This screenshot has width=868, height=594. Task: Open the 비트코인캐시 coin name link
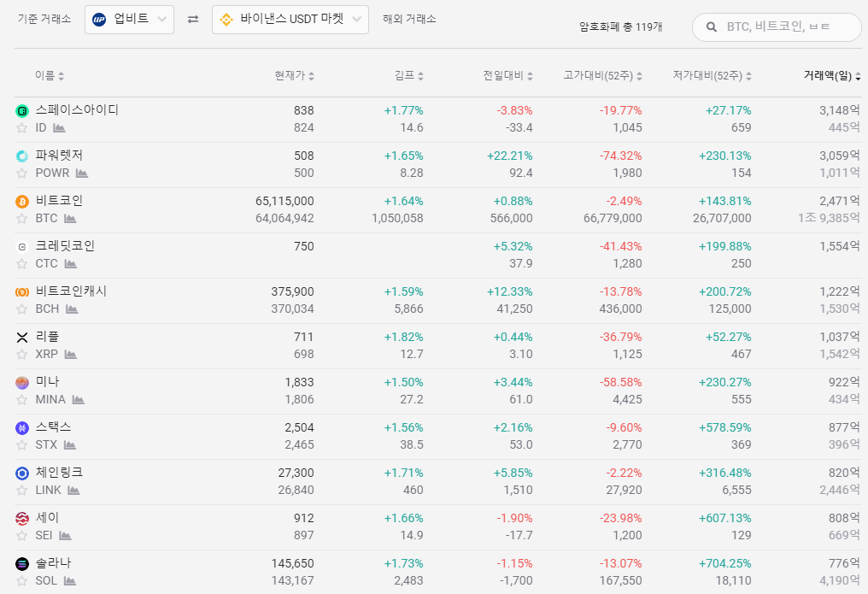tap(71, 291)
